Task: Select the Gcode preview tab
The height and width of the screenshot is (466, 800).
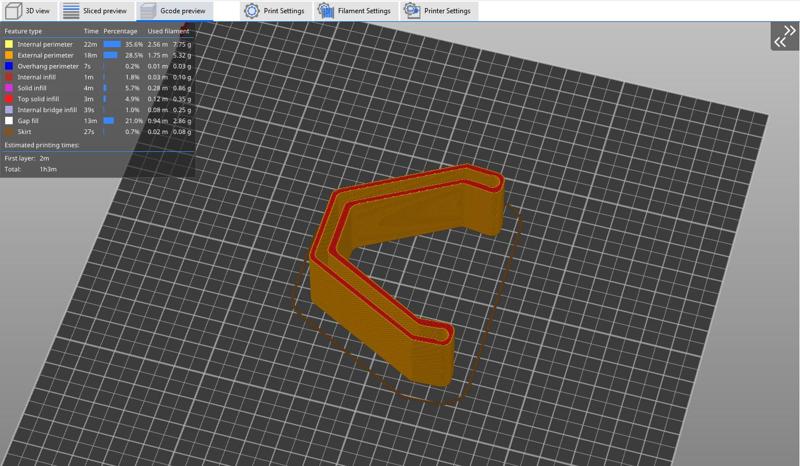Action: click(174, 11)
